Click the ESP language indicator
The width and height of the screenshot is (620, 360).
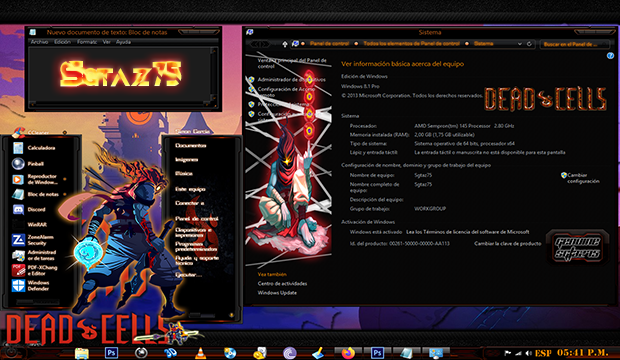(x=543, y=353)
